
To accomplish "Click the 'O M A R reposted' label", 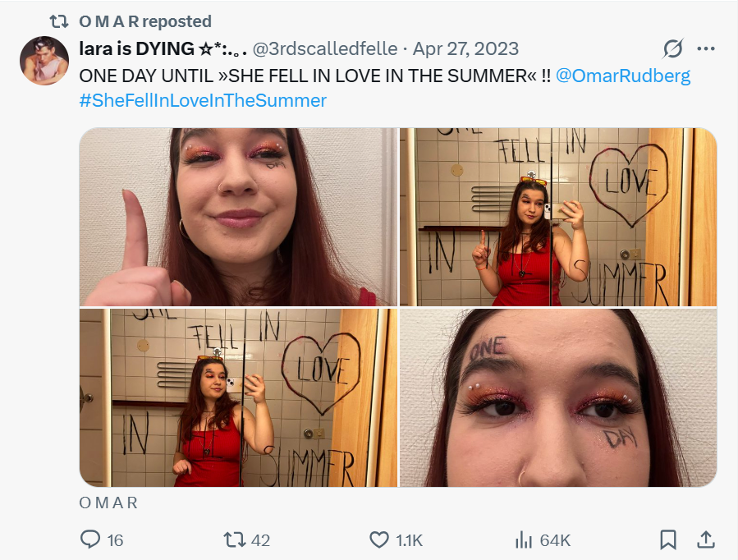I will coord(145,21).
